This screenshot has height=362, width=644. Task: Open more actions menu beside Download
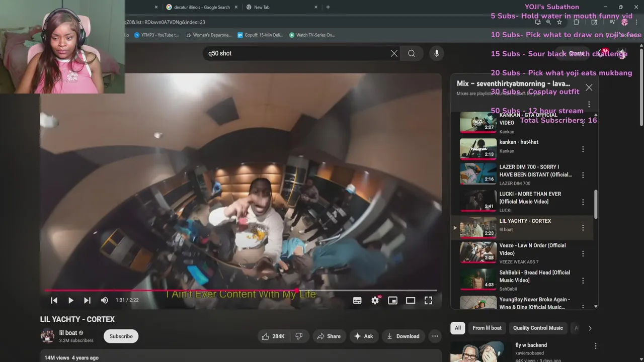(x=435, y=336)
